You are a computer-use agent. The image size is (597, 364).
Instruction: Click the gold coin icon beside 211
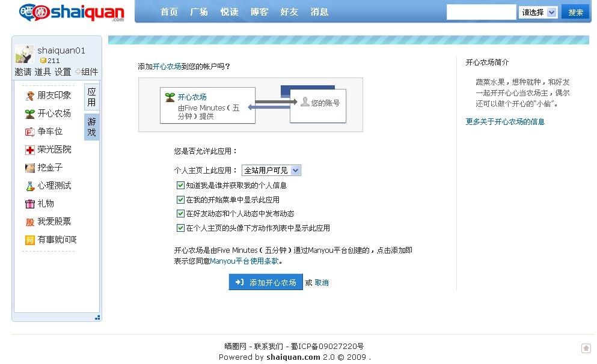click(43, 61)
